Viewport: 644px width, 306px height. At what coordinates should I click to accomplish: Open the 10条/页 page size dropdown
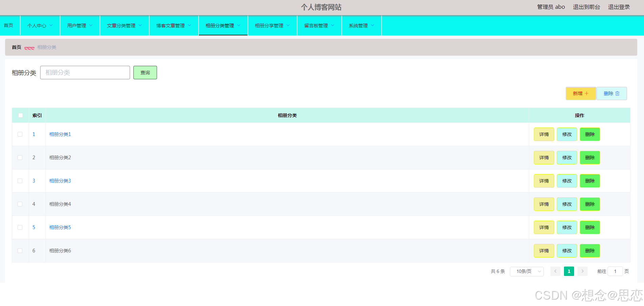pyautogui.click(x=527, y=271)
